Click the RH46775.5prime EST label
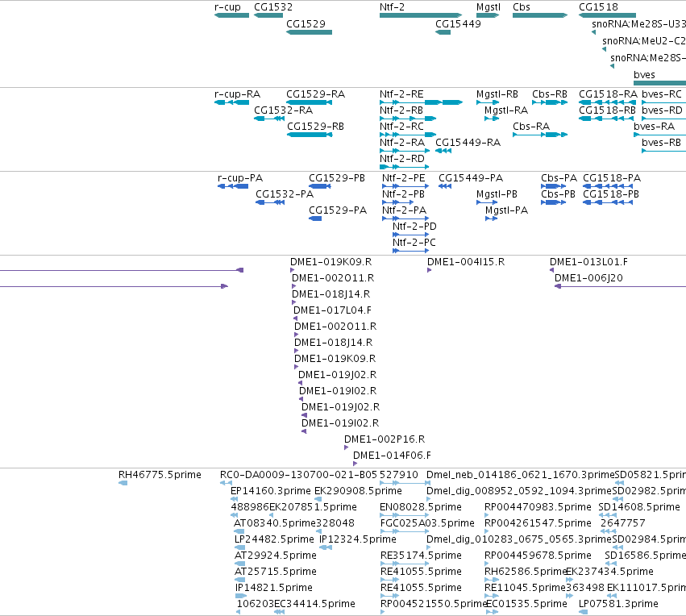The width and height of the screenshot is (686, 616). (160, 475)
